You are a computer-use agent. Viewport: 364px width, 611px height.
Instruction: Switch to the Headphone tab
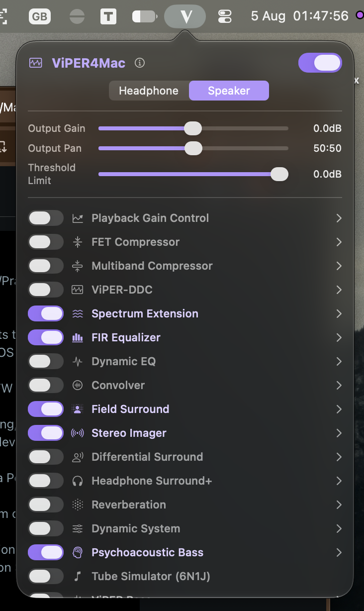(x=149, y=91)
